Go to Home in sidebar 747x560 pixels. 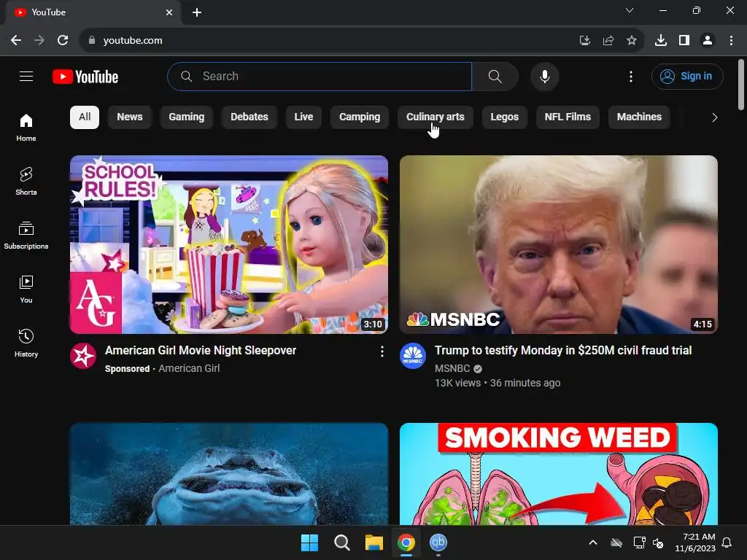26,128
